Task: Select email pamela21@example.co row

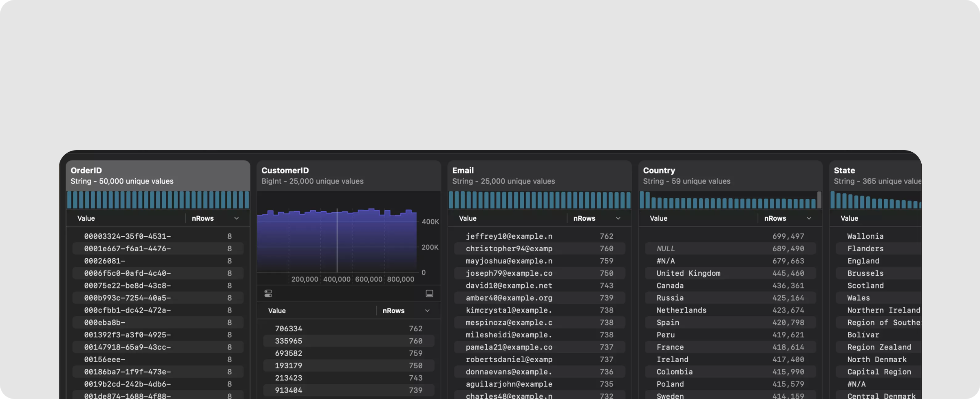Action: coord(539,347)
